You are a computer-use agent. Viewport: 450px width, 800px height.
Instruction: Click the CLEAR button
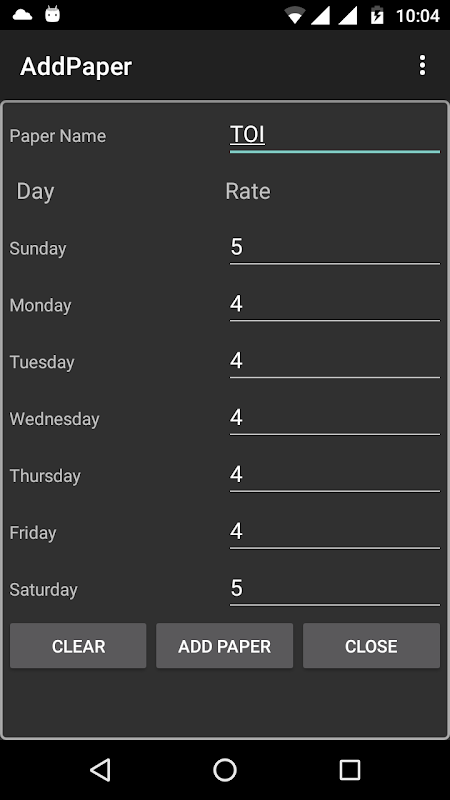click(78, 645)
